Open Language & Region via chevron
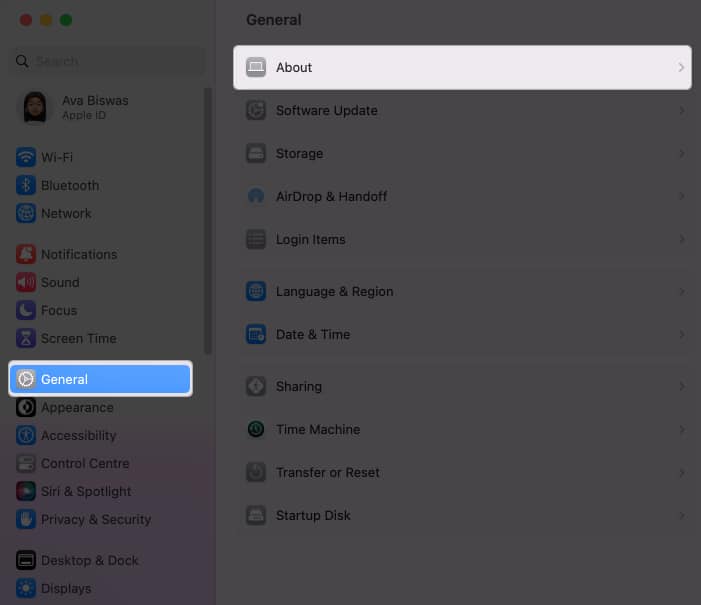 coord(681,292)
